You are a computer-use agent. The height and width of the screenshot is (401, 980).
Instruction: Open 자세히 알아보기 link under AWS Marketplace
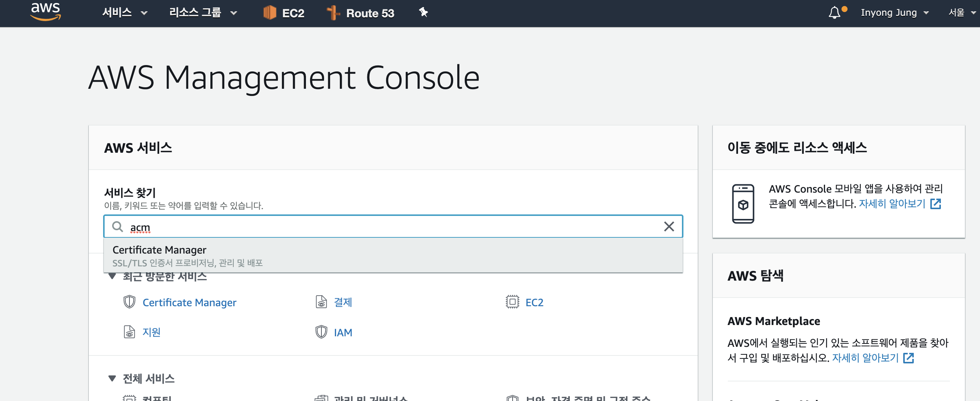point(866,358)
